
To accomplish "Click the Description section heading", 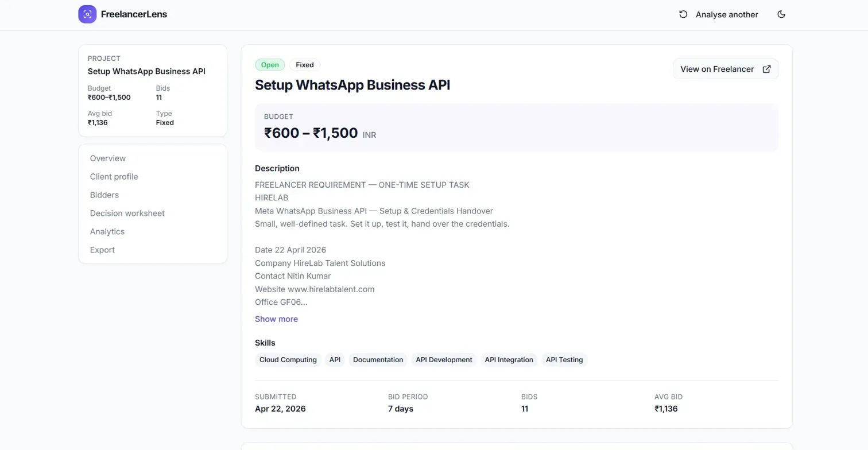I will (277, 169).
